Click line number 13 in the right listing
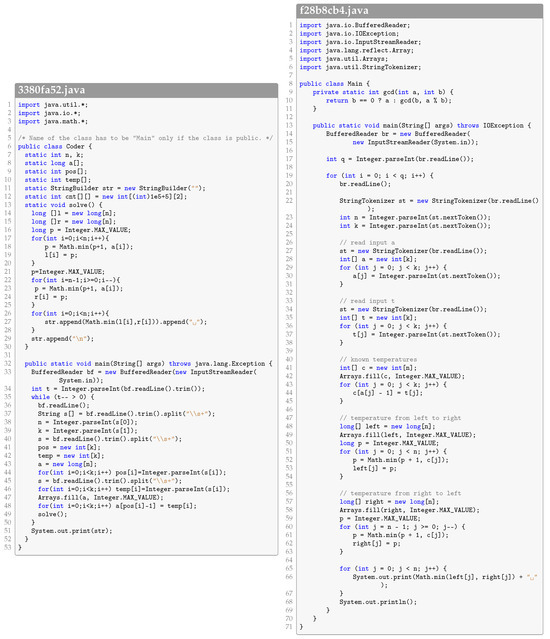The height and width of the screenshot is (639, 550). click(289, 126)
